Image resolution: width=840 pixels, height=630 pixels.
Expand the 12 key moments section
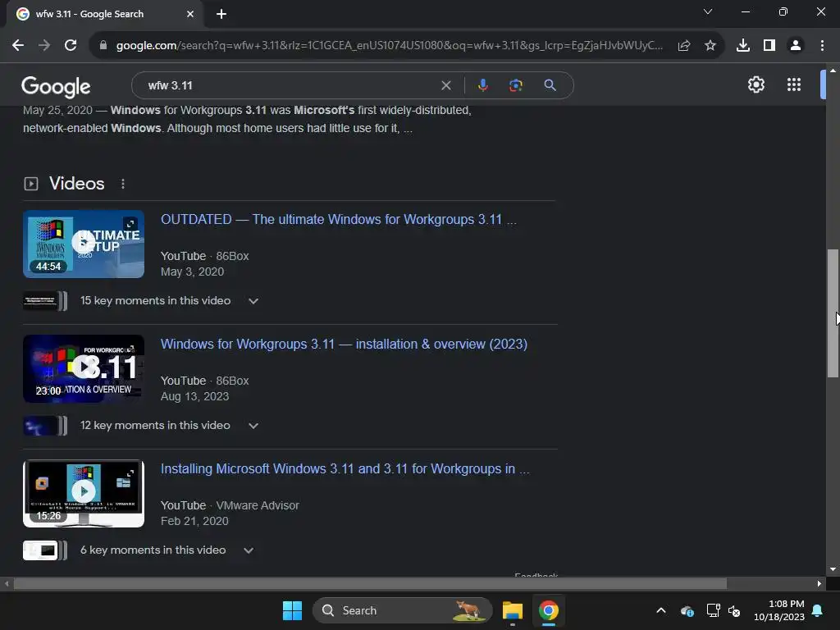click(x=253, y=426)
